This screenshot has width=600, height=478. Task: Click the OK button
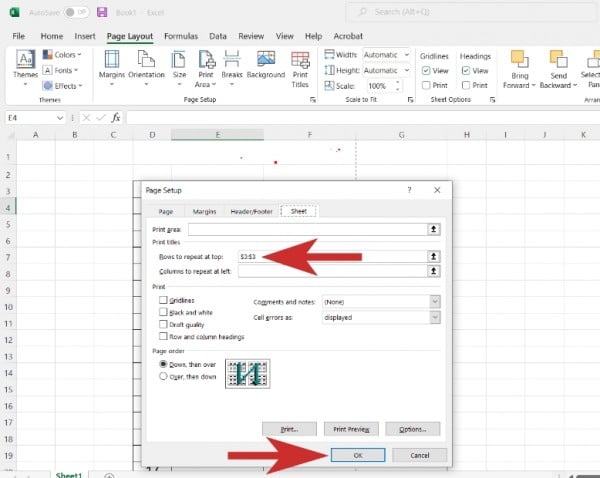[x=358, y=455]
